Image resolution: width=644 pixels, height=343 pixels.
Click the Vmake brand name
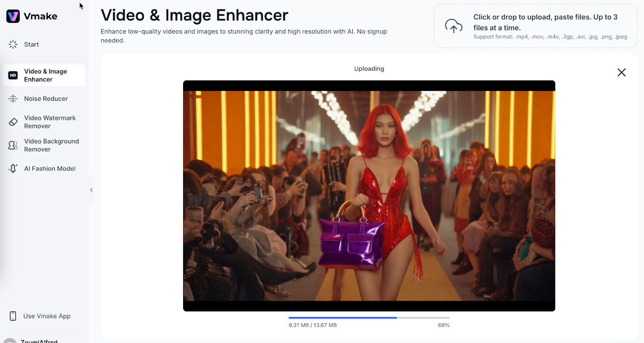(40, 16)
